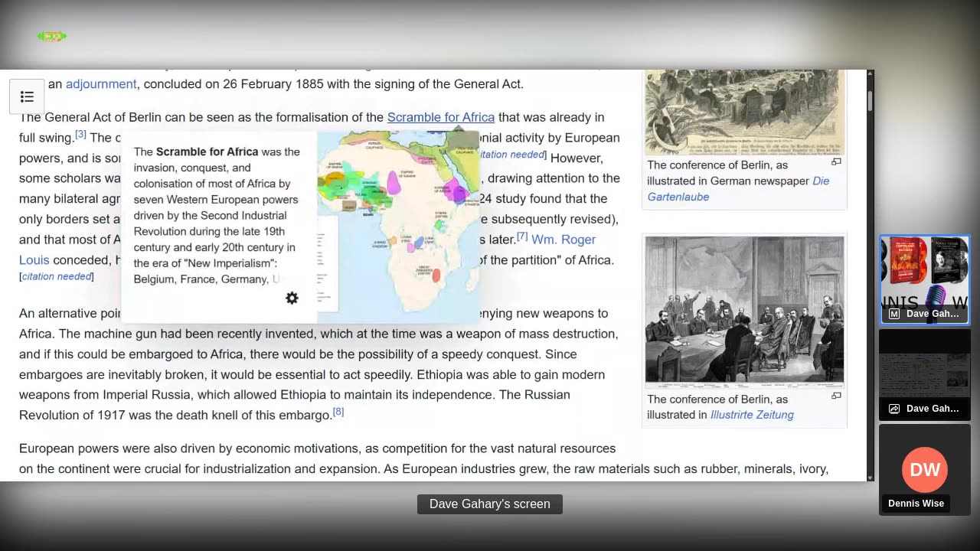Click the green connection status icon
This screenshot has height=551, width=980.
coord(52,36)
